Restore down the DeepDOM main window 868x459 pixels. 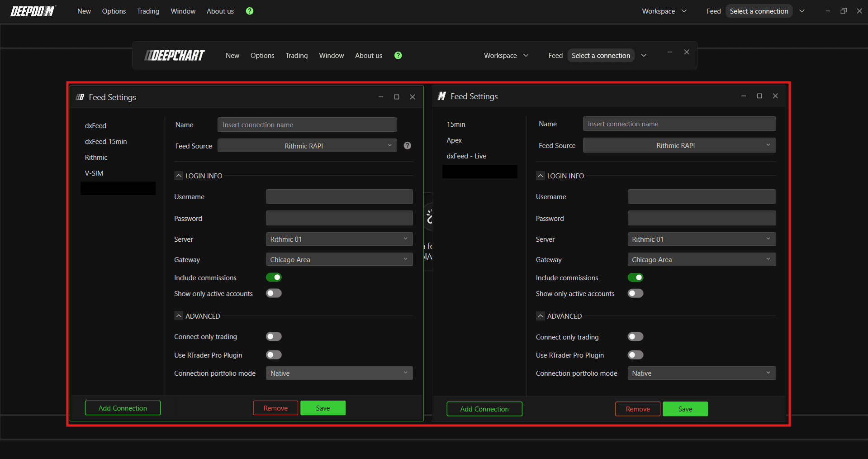click(844, 11)
